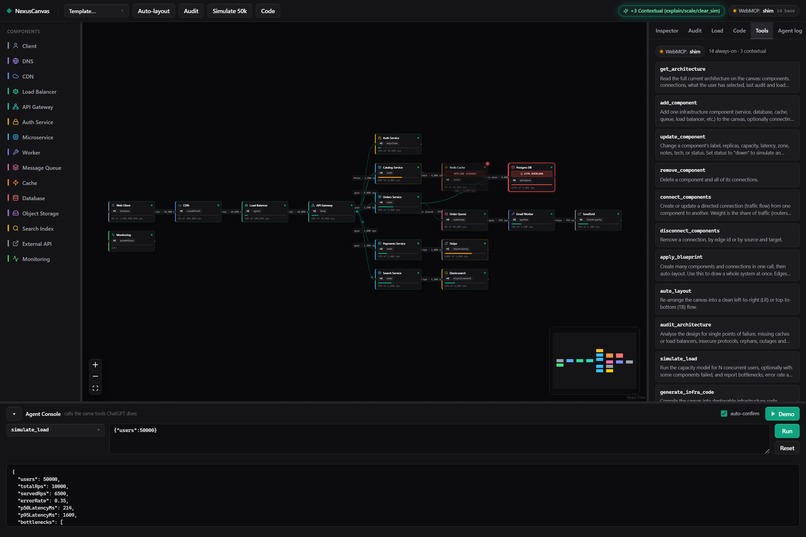The height and width of the screenshot is (537, 806).
Task: Choose the Search Index magnifier icon
Action: [15, 228]
